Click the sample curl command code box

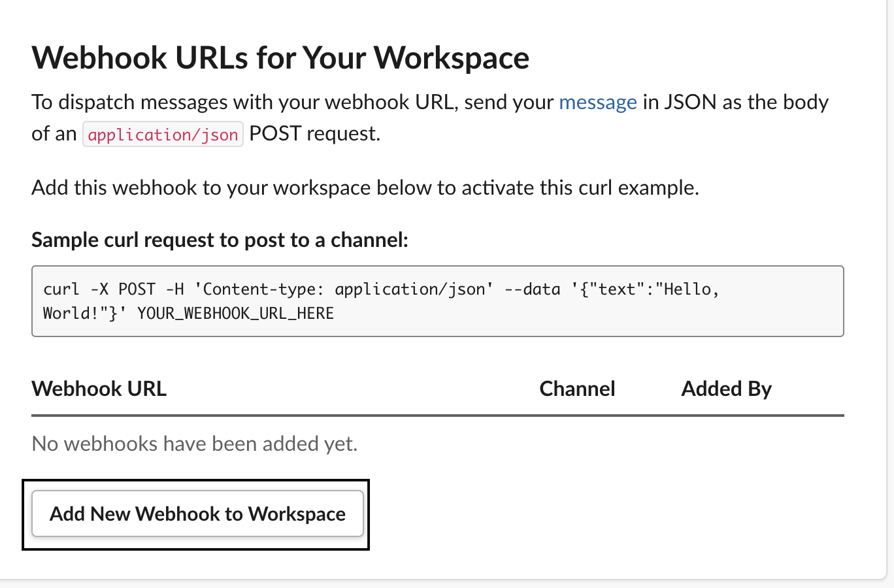click(x=438, y=301)
